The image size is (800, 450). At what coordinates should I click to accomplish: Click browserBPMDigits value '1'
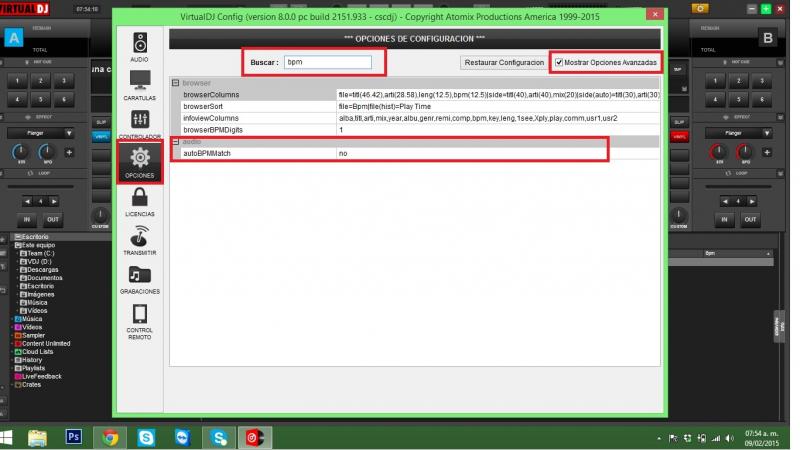coord(341,130)
